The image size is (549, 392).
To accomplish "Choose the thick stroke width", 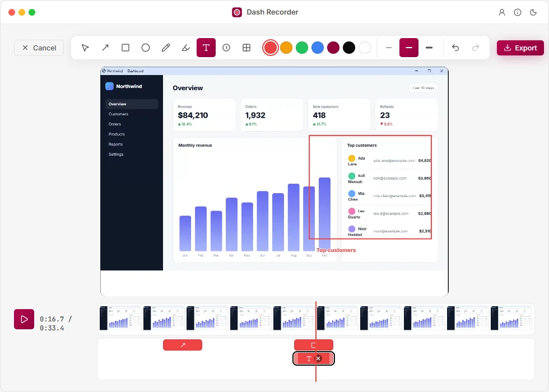I will click(429, 48).
